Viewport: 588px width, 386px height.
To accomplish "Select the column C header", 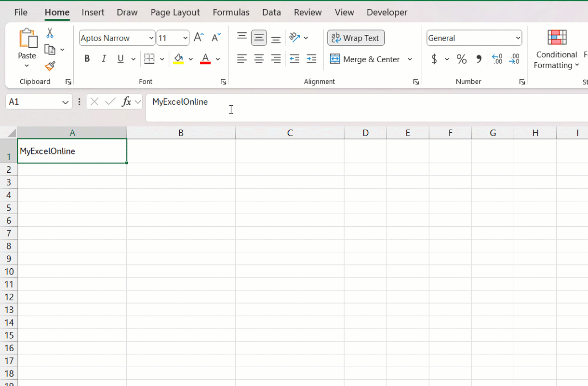I will pyautogui.click(x=290, y=133).
